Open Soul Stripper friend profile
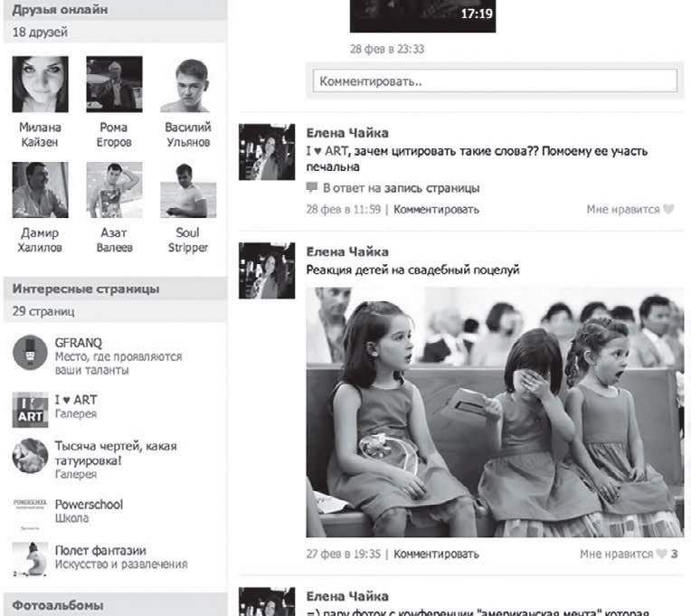The height and width of the screenshot is (616, 691). 188,190
